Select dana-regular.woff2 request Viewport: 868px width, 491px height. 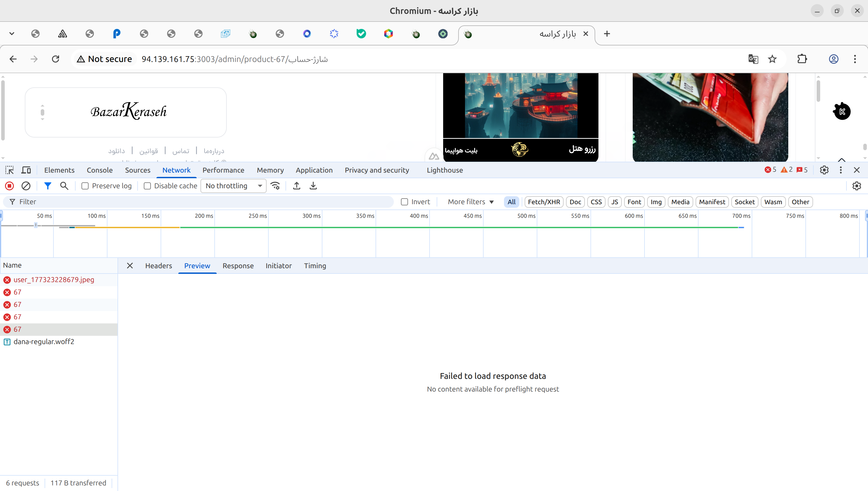click(59, 342)
